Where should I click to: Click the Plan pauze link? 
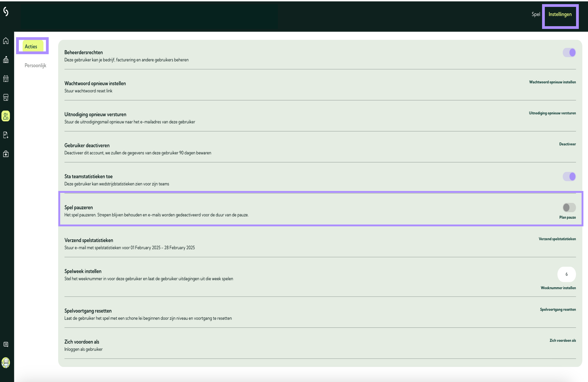pos(567,217)
